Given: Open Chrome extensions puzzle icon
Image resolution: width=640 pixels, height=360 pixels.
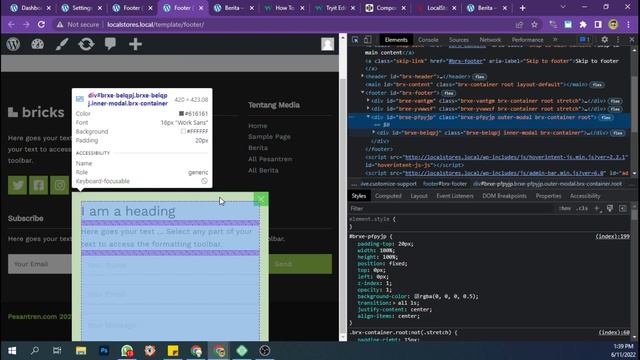Looking at the screenshot, I should coord(583,24).
